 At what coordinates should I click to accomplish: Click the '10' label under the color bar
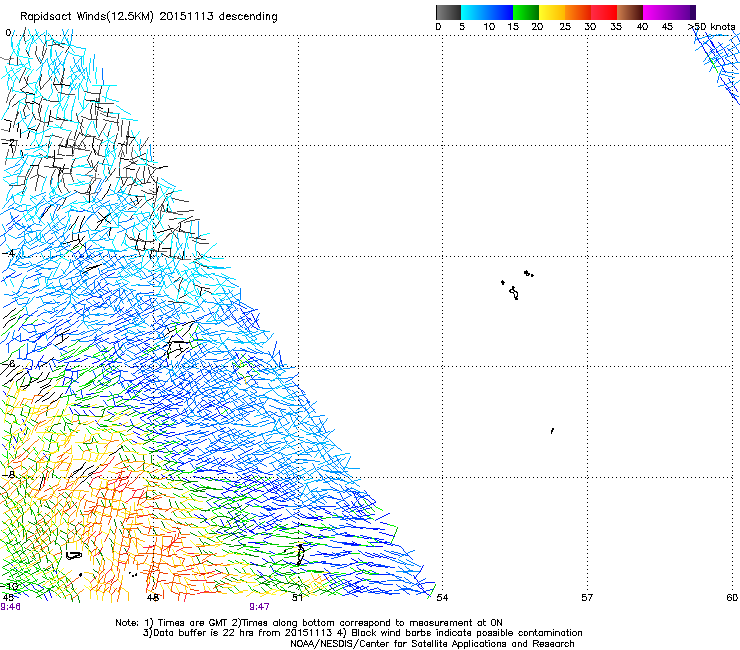[x=489, y=27]
